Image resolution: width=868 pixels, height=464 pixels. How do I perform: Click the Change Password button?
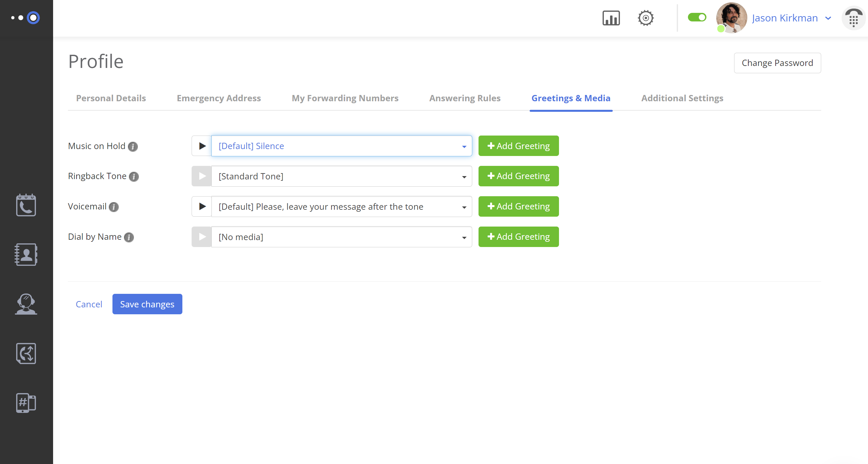coord(777,63)
